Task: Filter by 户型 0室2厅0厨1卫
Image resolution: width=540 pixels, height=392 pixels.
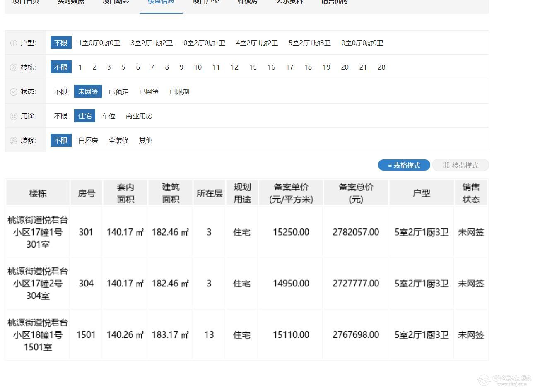Action: click(x=204, y=43)
